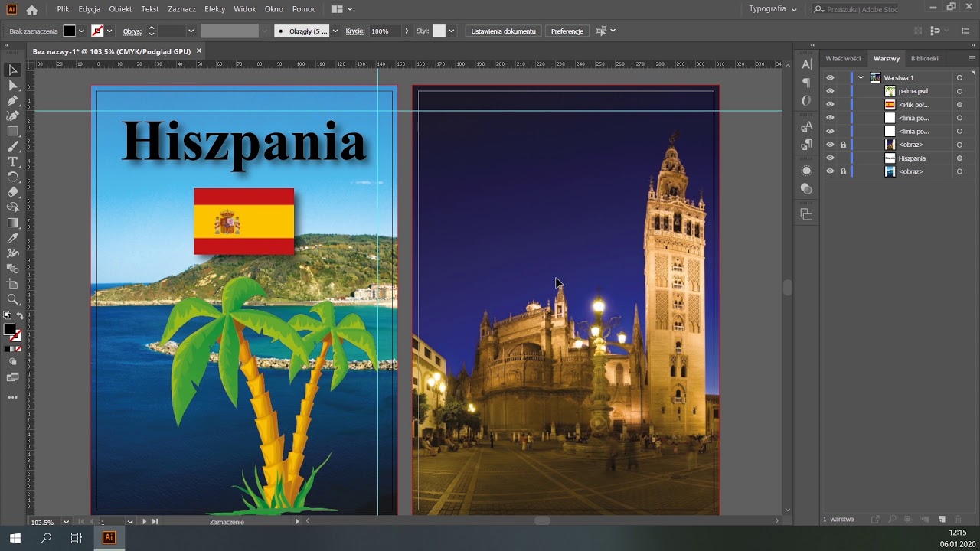The image size is (980, 551).
Task: Select the Eraser tool
Action: (12, 192)
